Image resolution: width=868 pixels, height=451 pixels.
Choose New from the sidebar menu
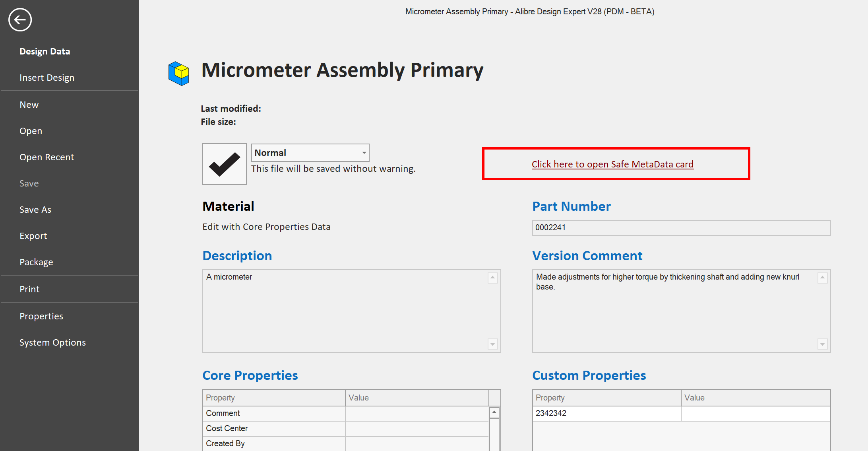pos(29,105)
